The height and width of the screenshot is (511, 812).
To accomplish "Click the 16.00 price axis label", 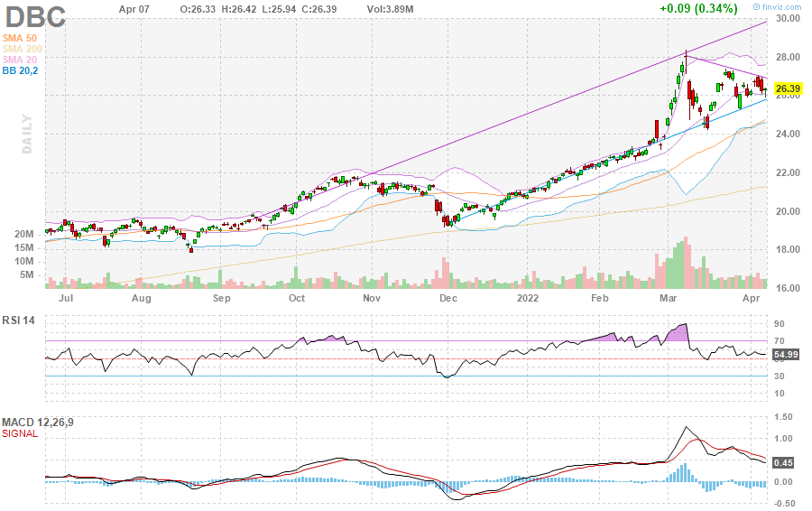I will [x=788, y=288].
